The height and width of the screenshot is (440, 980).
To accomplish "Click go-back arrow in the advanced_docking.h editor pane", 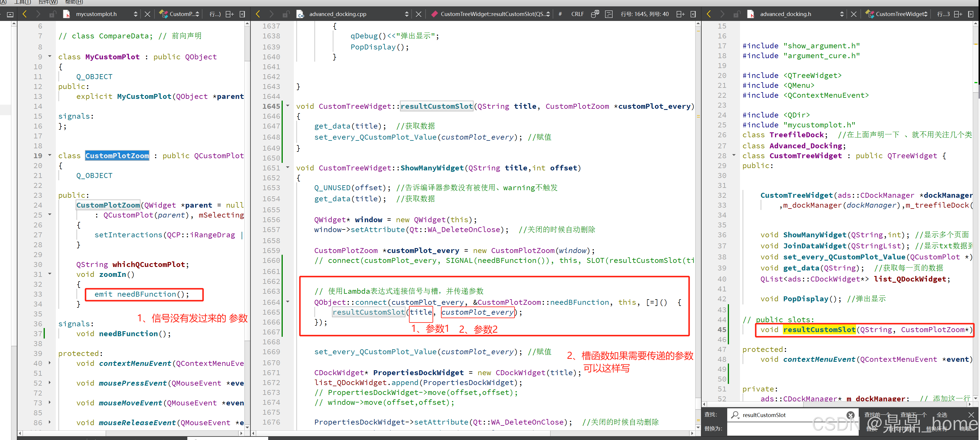I will coord(709,14).
